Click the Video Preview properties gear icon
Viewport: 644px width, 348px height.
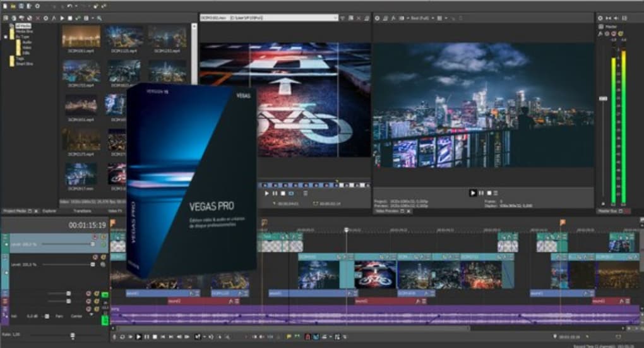click(377, 18)
